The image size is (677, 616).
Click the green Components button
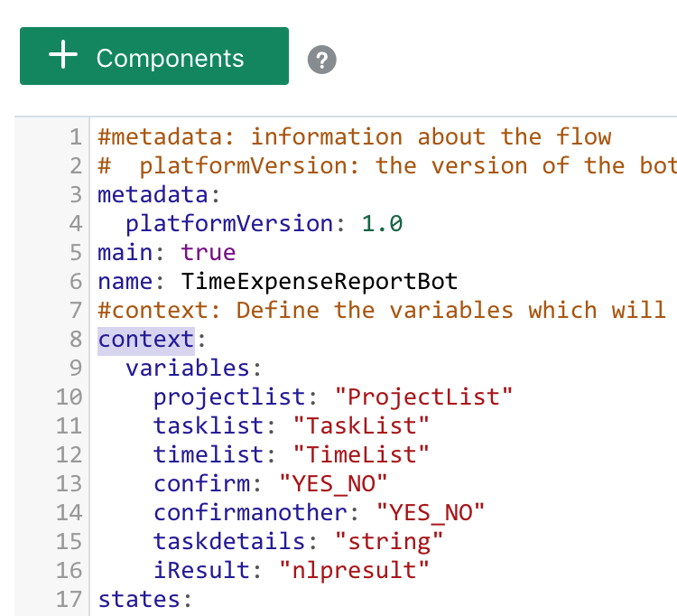154,56
